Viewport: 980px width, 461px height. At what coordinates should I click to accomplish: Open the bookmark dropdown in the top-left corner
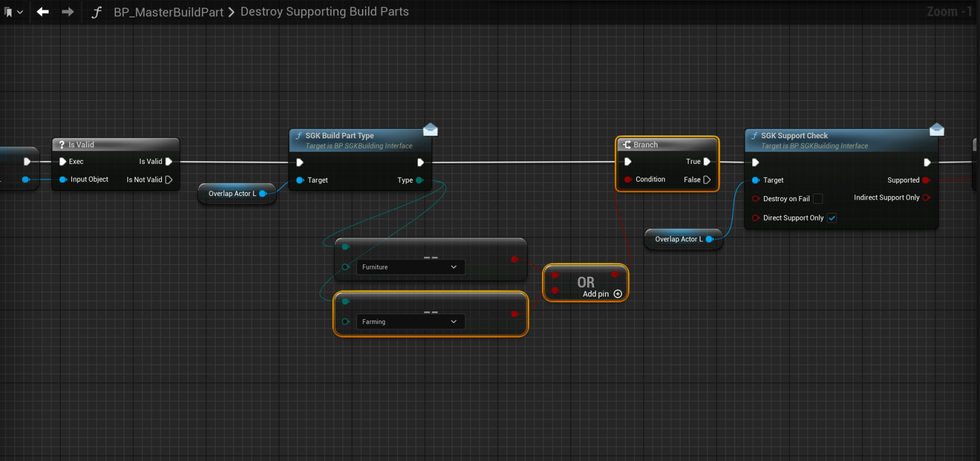[13, 12]
